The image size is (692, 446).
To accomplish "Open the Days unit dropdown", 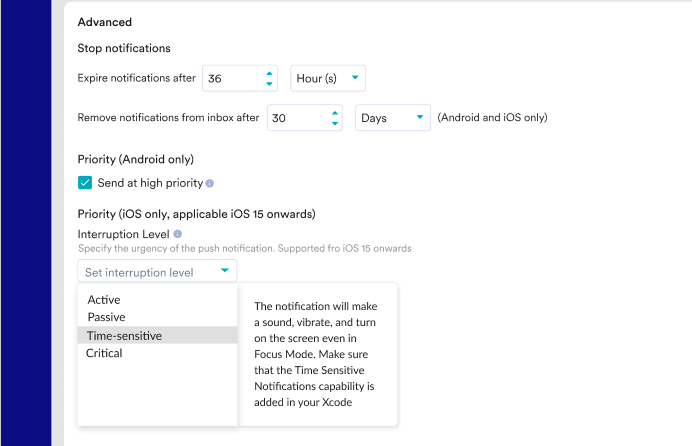I will [x=393, y=118].
